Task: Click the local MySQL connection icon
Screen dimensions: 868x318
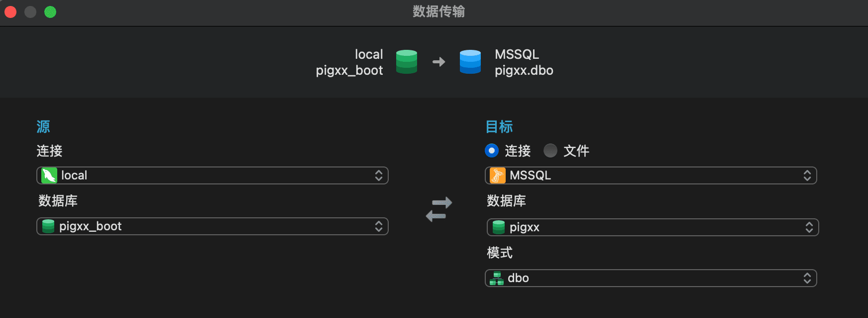Action: pos(49,175)
